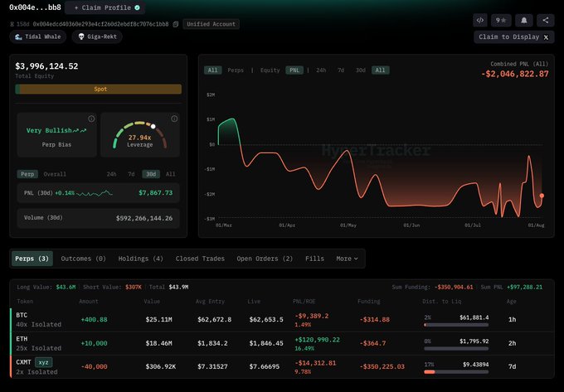Viewport: 564px width, 392px height.
Task: Open the Open Orders (2) tab
Action: (x=265, y=259)
